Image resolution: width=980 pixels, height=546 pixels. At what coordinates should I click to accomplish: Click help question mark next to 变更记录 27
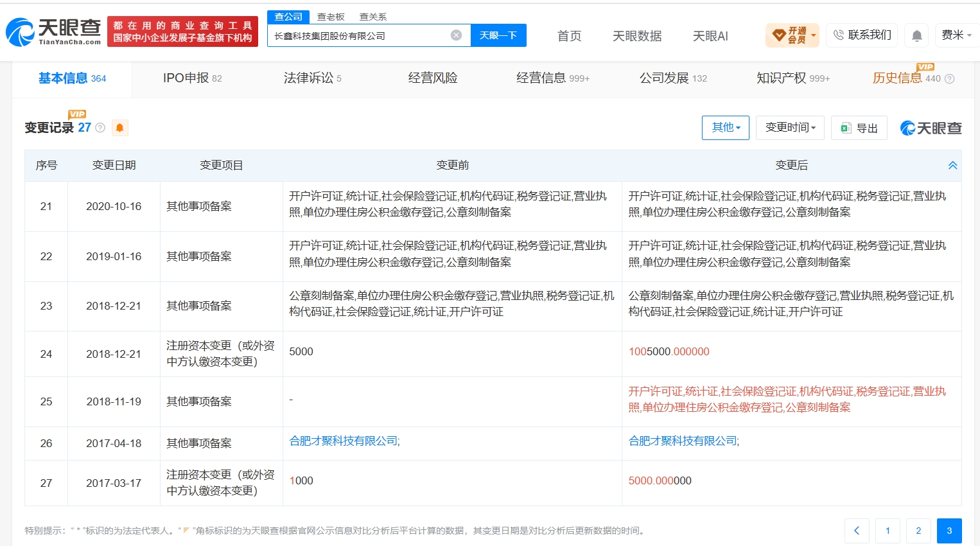tap(100, 128)
